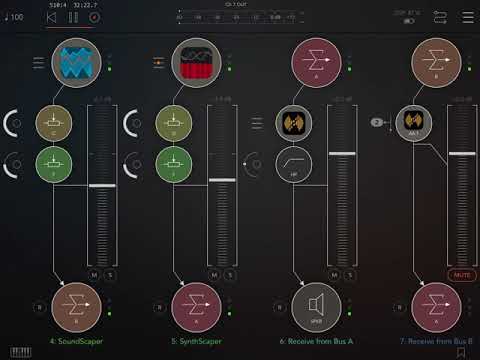Open the main hamburger menu
This screenshot has width=480, height=360.
[x=468, y=17]
